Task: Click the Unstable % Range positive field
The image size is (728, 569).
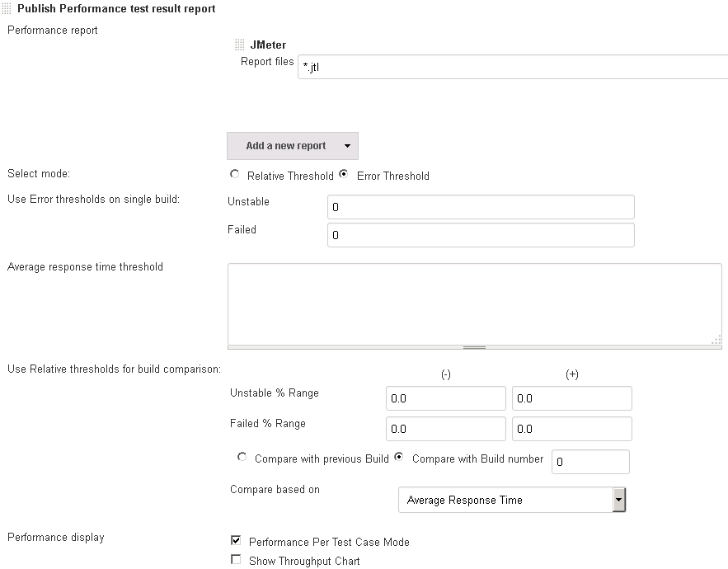Action: (571, 398)
